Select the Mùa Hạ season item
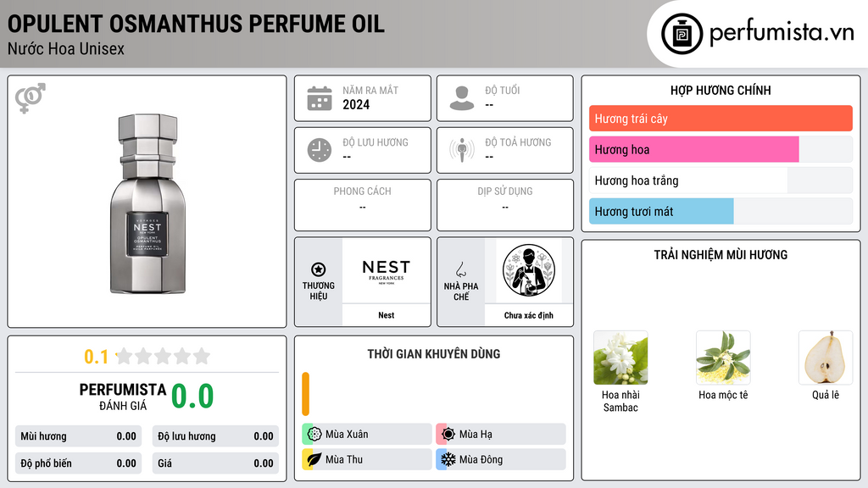Screen dimensions: 868x488 (501, 435)
